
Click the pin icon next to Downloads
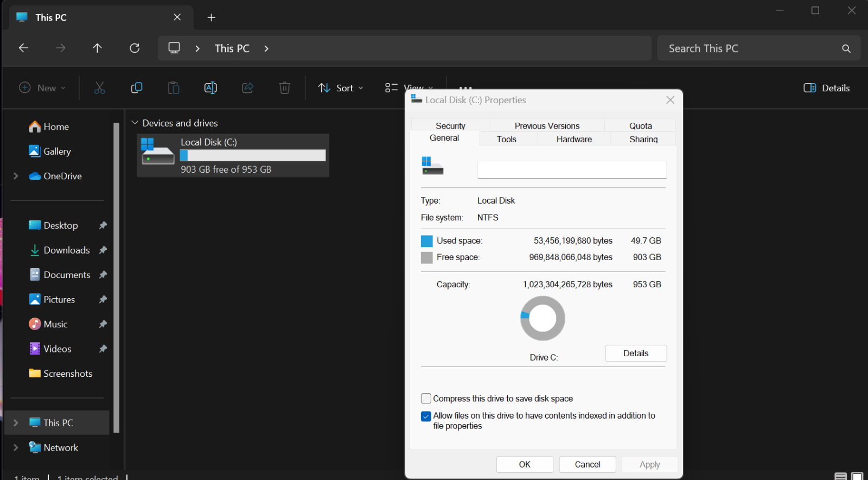(x=103, y=250)
